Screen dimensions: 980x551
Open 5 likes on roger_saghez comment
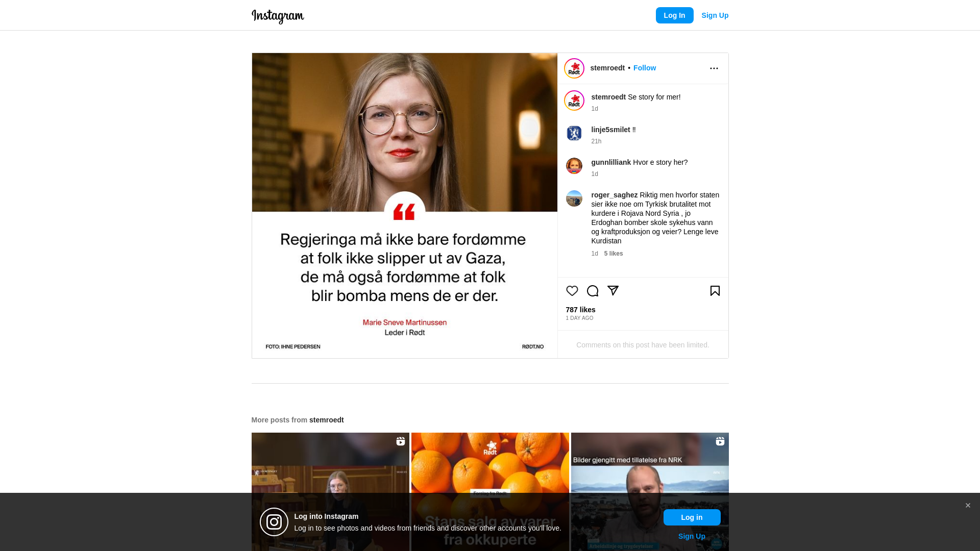[x=613, y=254]
